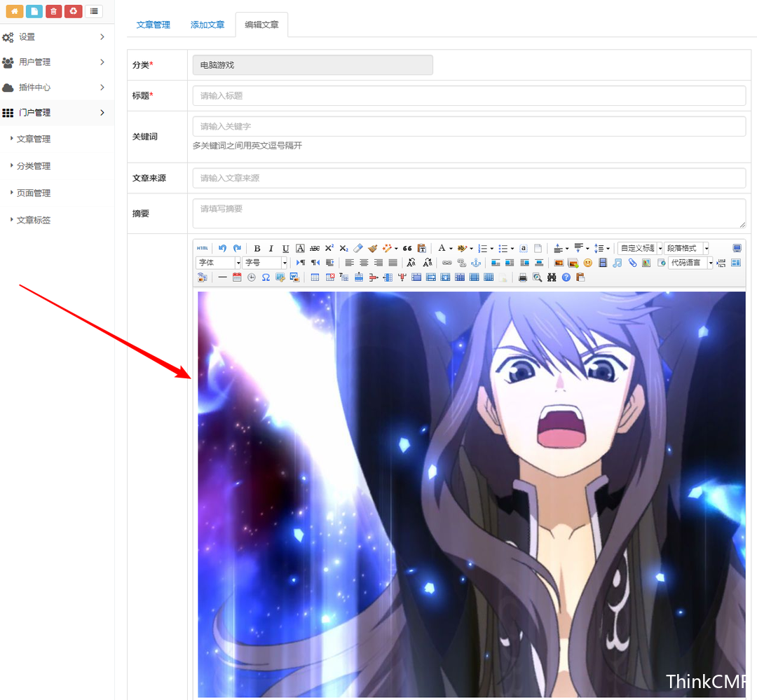Insert a map with the map icon
Image resolution: width=757 pixels, height=700 pixels.
click(646, 263)
